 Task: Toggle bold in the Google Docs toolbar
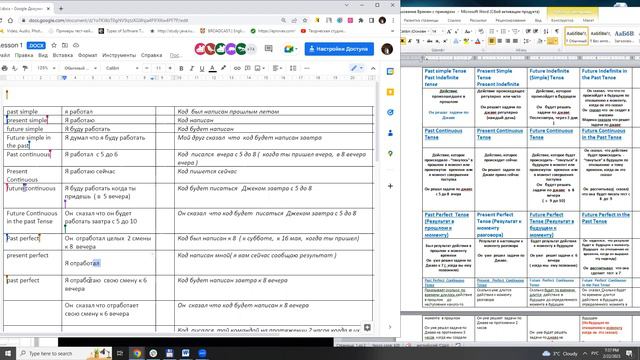[x=181, y=68]
